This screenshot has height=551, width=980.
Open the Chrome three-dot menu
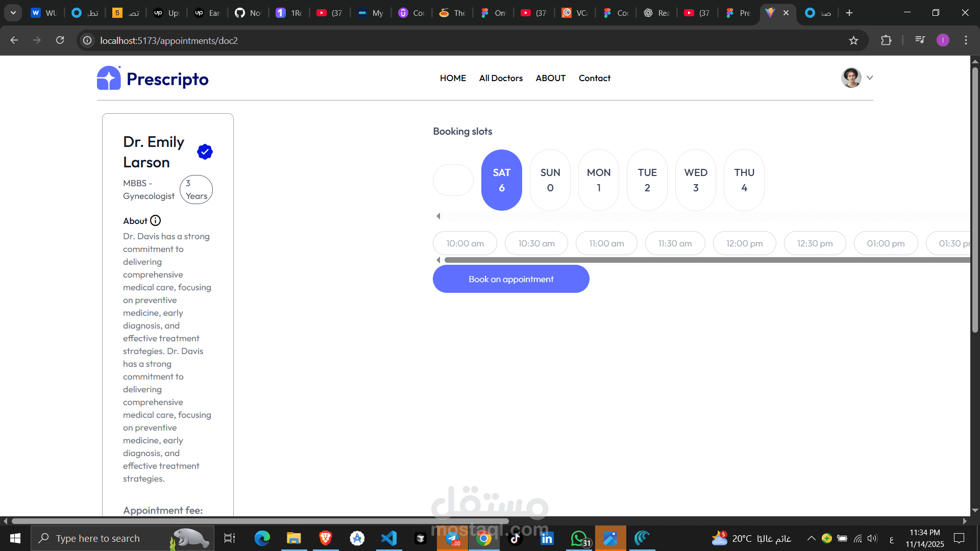tap(966, 40)
